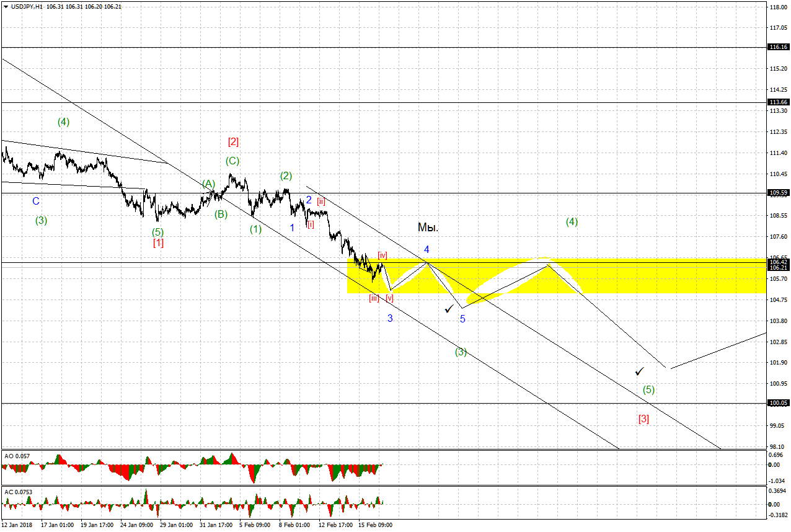This screenshot has width=791, height=532.
Task: Select the blue 1 wave label
Action: click(x=292, y=228)
